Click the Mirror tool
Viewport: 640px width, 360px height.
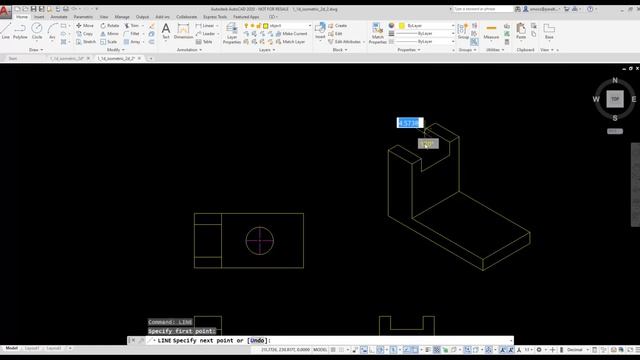coord(109,33)
